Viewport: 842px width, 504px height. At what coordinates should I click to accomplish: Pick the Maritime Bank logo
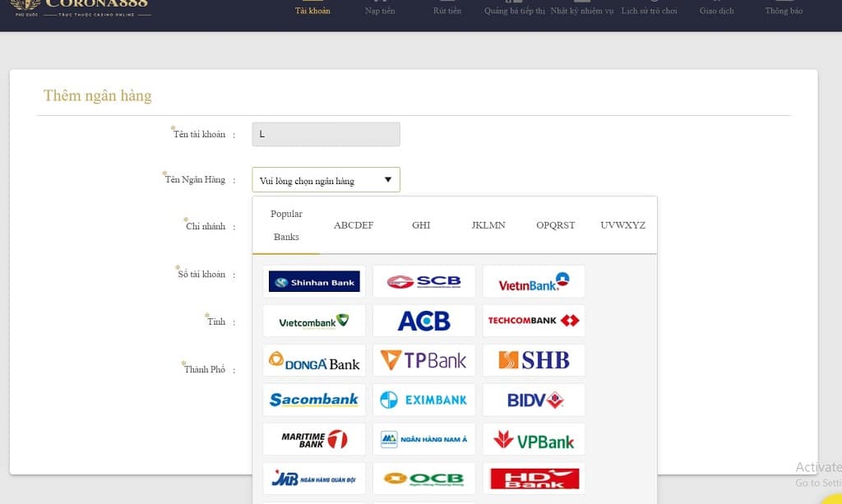314,439
